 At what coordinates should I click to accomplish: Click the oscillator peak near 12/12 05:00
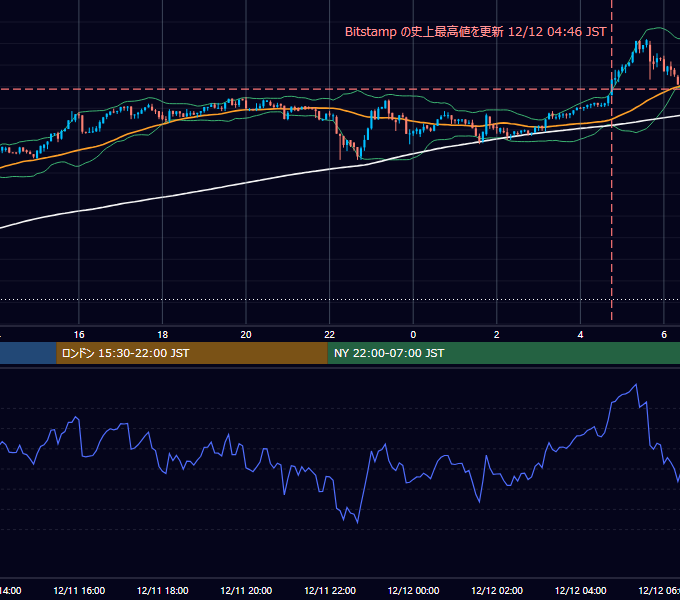pos(636,385)
